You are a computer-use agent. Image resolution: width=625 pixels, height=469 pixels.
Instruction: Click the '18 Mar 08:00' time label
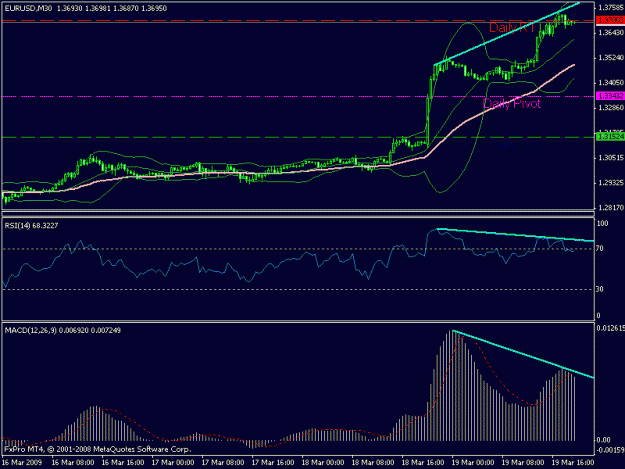[x=373, y=463]
